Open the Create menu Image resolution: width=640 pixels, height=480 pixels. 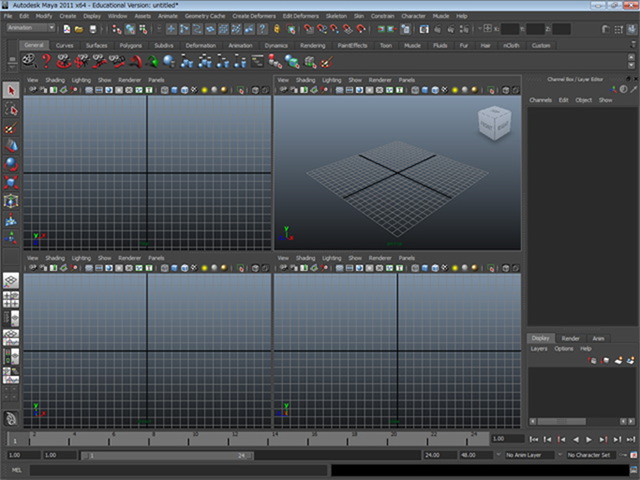68,16
